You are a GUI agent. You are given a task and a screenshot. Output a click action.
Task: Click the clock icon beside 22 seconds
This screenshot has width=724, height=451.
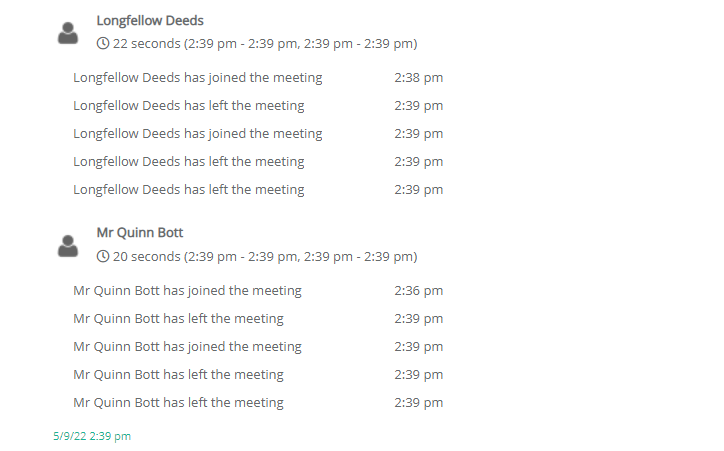pos(103,44)
